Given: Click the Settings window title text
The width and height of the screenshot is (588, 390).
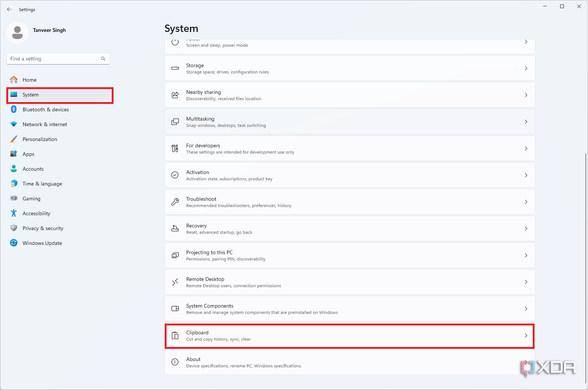Looking at the screenshot, I should [x=27, y=10].
